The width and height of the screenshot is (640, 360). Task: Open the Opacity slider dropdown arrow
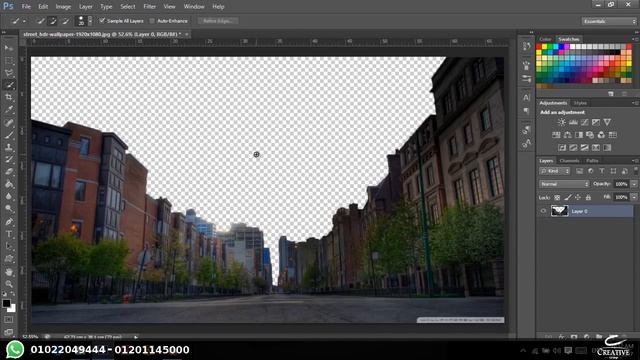[x=634, y=184]
